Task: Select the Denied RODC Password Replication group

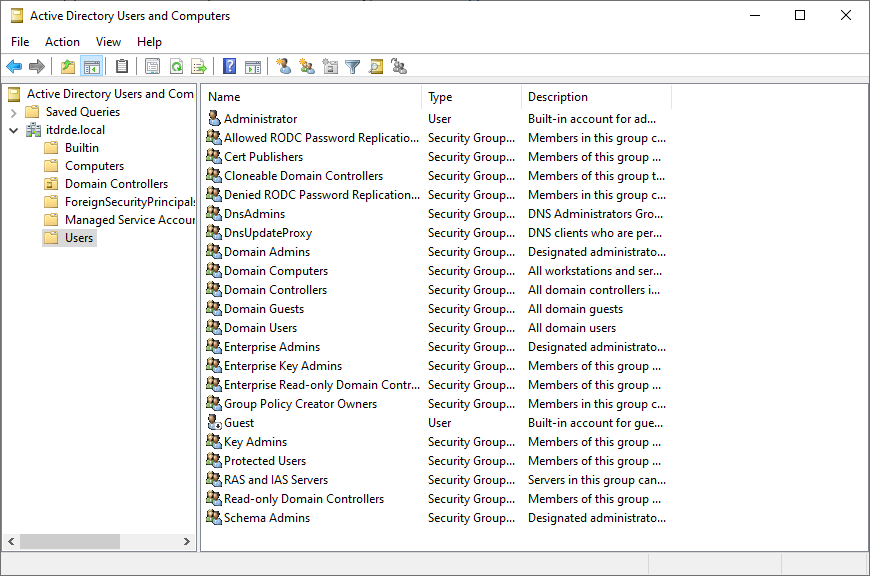Action: 322,195
